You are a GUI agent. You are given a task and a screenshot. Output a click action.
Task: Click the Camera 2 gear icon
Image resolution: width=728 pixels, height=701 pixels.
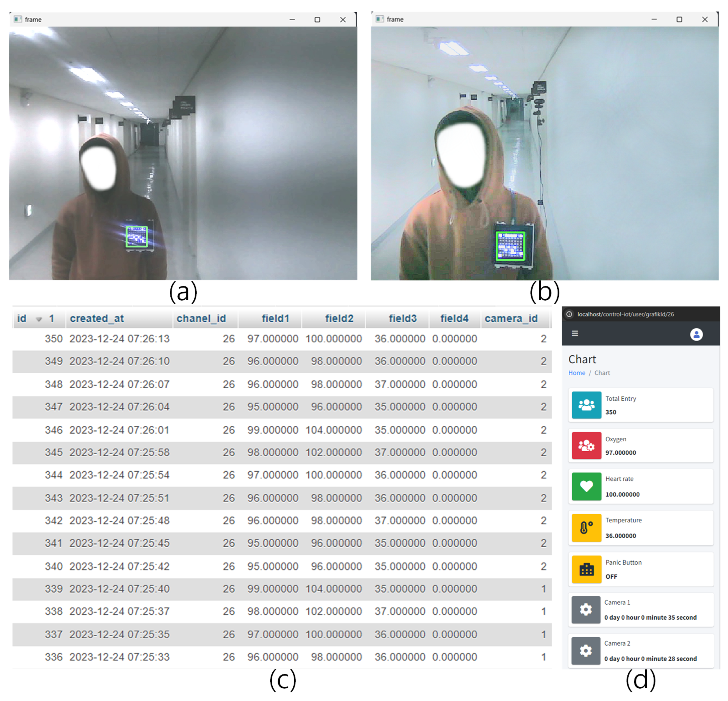click(x=586, y=650)
